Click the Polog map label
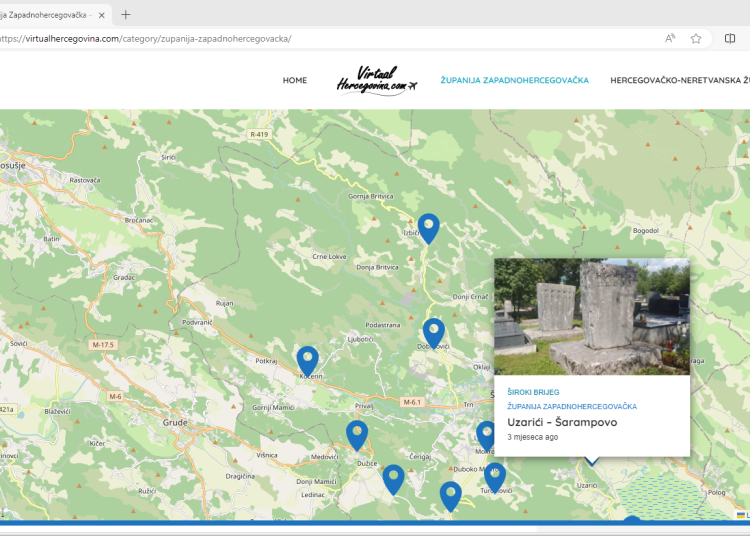Viewport: 750px width, 536px height. pyautogui.click(x=717, y=492)
